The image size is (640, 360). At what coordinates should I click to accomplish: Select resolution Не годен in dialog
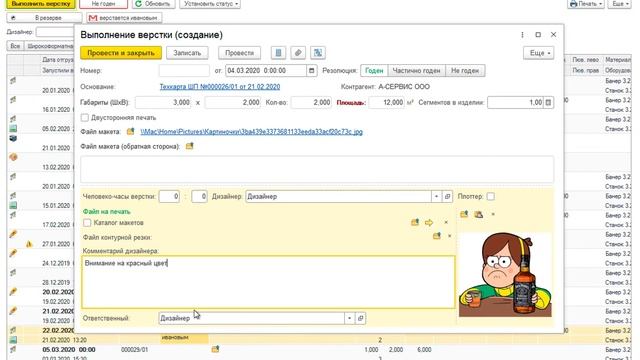[465, 71]
